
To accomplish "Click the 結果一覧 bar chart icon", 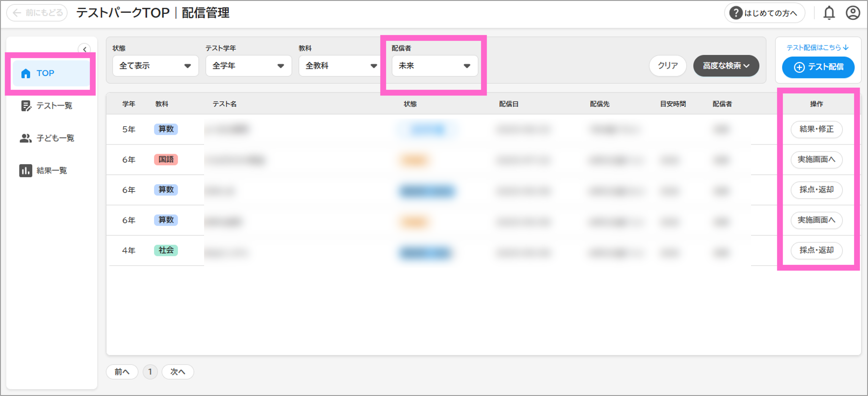I will tap(26, 171).
